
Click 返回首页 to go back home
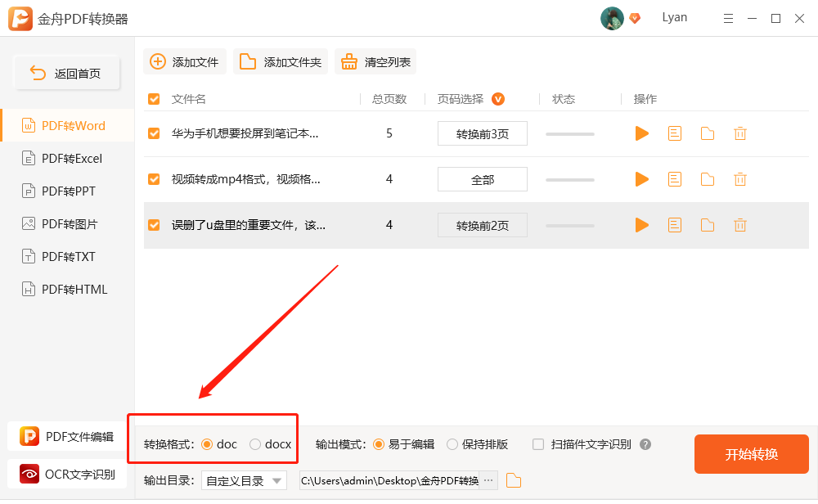click(x=67, y=73)
